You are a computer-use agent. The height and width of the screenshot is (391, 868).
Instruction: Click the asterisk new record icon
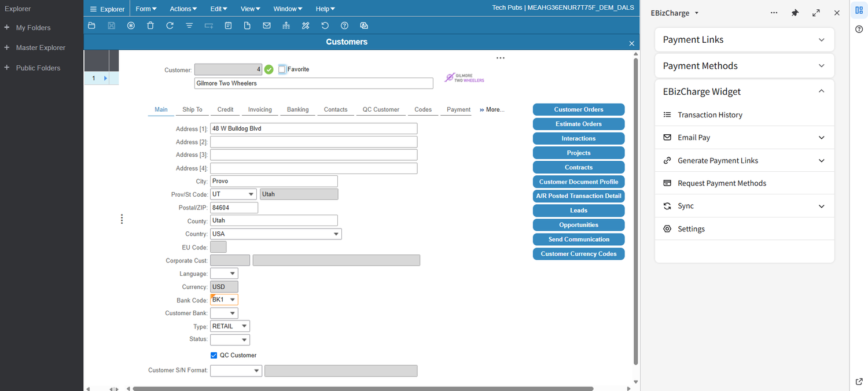pyautogui.click(x=131, y=25)
